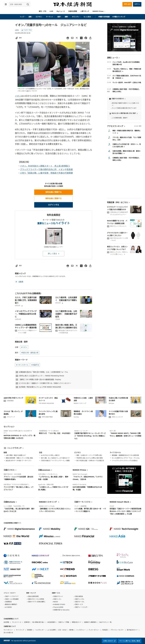
Task: Open the 日経CNBC online logo link
Action: tap(40, 562)
